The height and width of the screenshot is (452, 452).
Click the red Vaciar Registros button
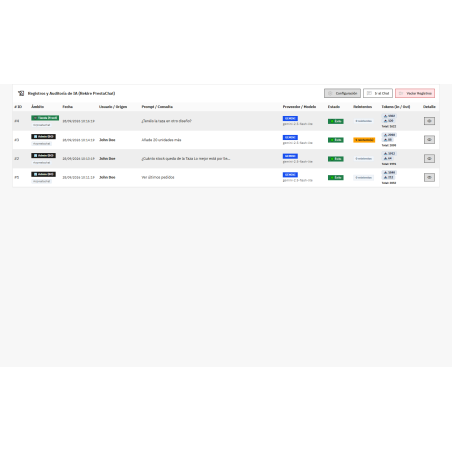click(415, 93)
